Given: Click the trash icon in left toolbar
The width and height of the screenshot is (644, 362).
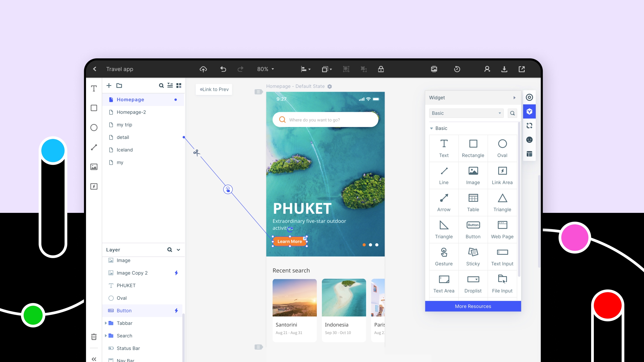Looking at the screenshot, I should [94, 337].
